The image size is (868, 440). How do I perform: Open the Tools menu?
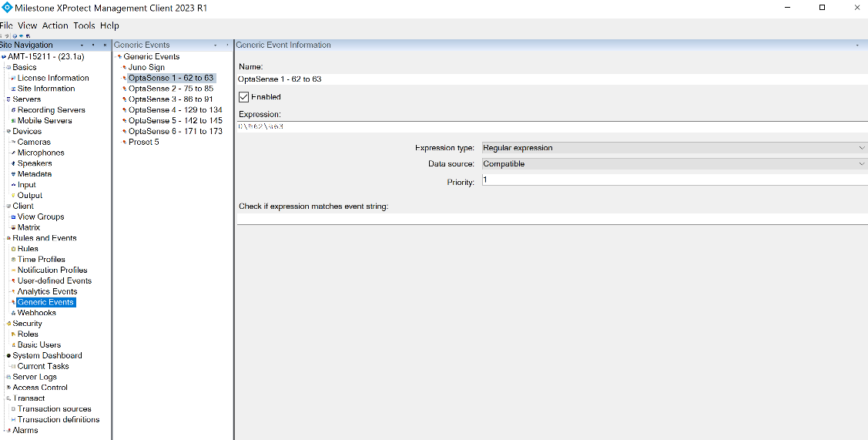(84, 25)
